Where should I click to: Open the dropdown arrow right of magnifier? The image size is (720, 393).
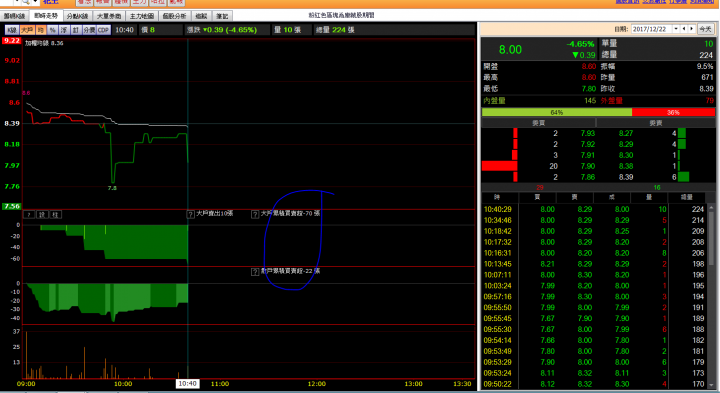click(35, 2)
